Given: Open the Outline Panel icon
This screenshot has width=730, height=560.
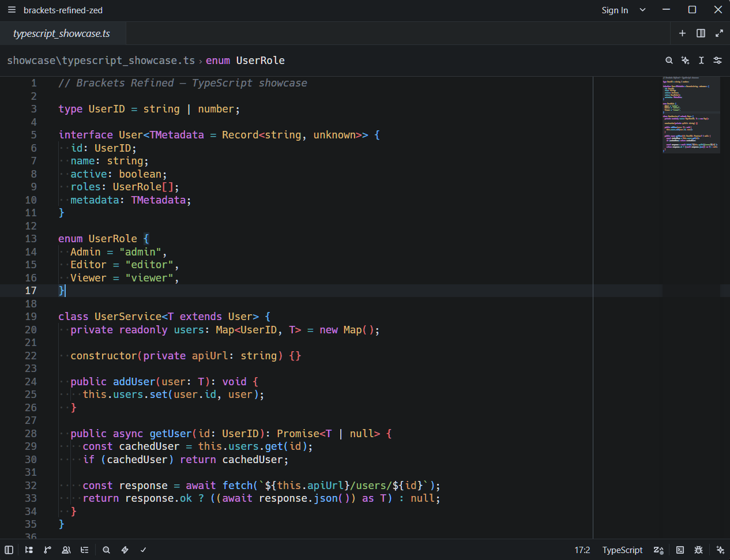Looking at the screenshot, I should click(x=84, y=550).
